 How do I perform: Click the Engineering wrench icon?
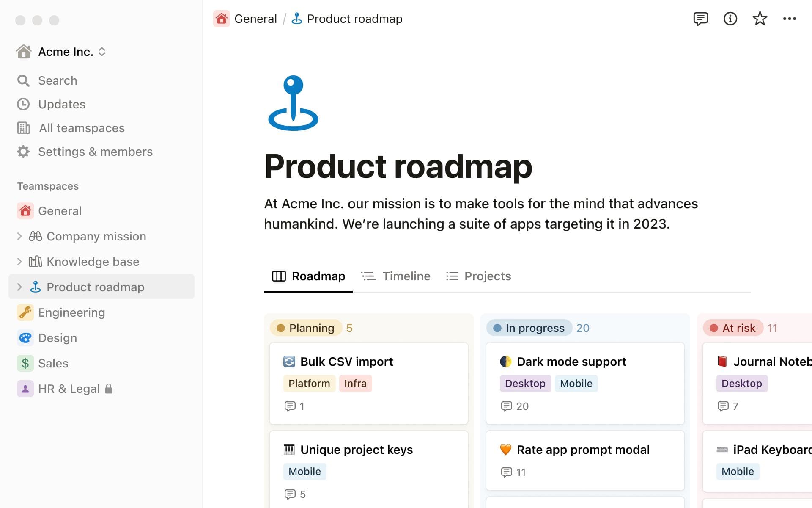click(x=25, y=312)
